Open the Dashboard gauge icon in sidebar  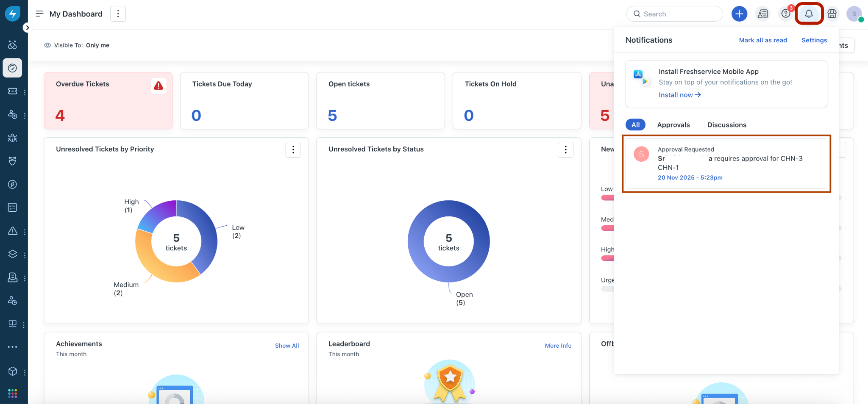pyautogui.click(x=12, y=68)
